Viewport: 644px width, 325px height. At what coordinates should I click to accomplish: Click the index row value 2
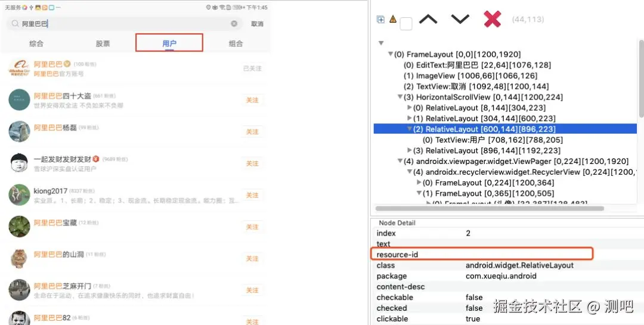(x=468, y=233)
